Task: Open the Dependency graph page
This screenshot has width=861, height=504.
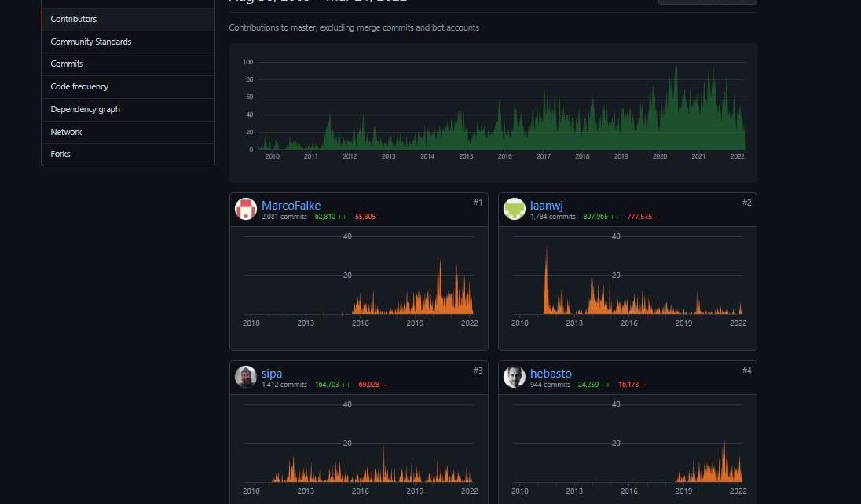Action: [86, 109]
